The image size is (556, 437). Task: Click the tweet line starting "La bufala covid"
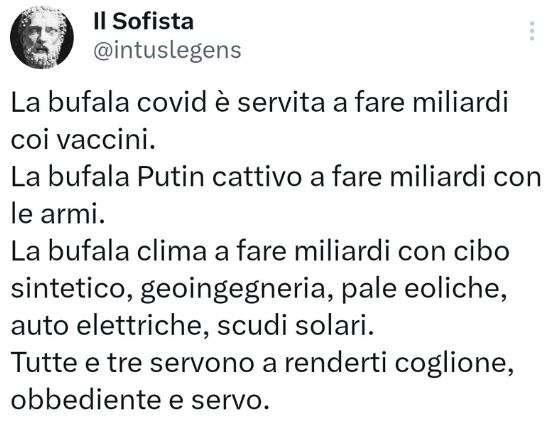[x=260, y=103]
